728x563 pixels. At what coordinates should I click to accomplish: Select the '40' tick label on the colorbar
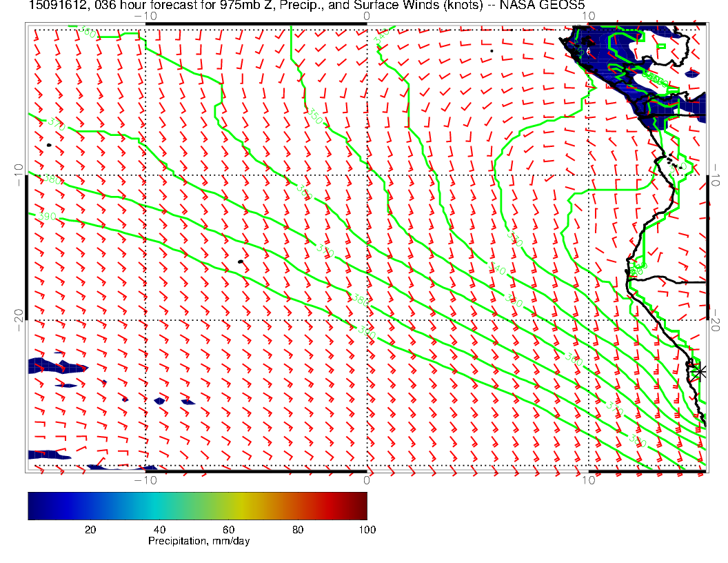click(x=159, y=530)
